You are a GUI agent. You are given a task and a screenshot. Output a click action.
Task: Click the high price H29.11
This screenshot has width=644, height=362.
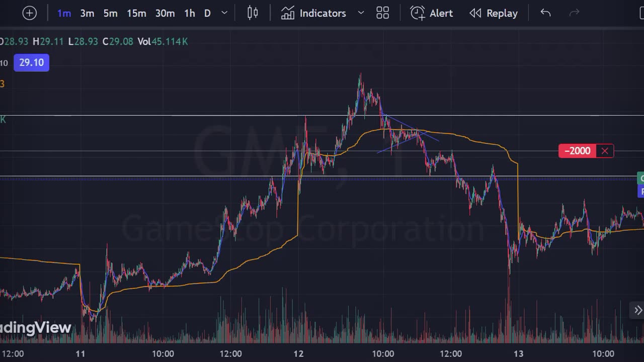click(48, 42)
